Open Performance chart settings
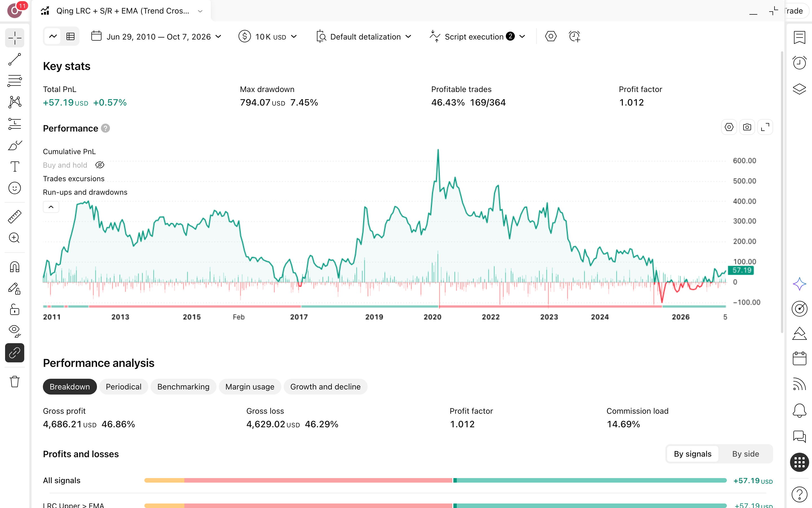Viewport: 812px width, 508px height. (729, 127)
